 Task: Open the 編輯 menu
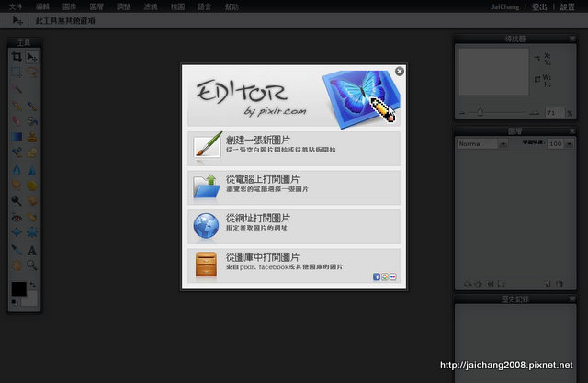click(43, 6)
